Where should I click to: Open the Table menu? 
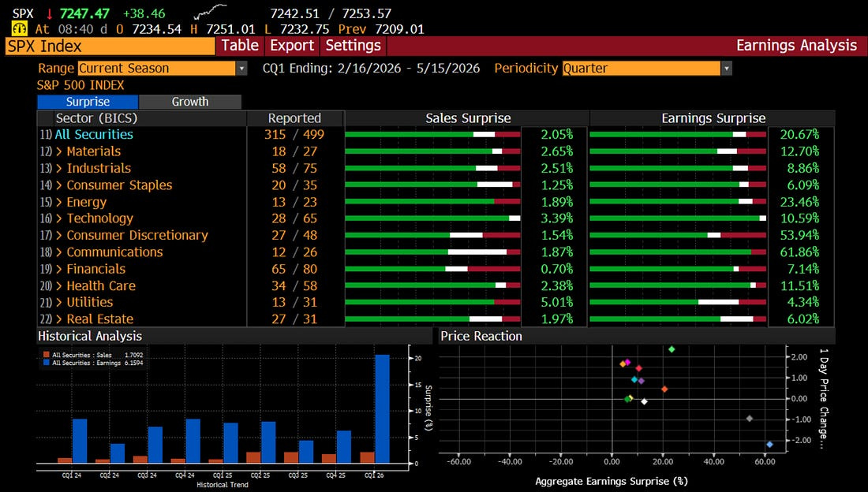click(x=240, y=46)
